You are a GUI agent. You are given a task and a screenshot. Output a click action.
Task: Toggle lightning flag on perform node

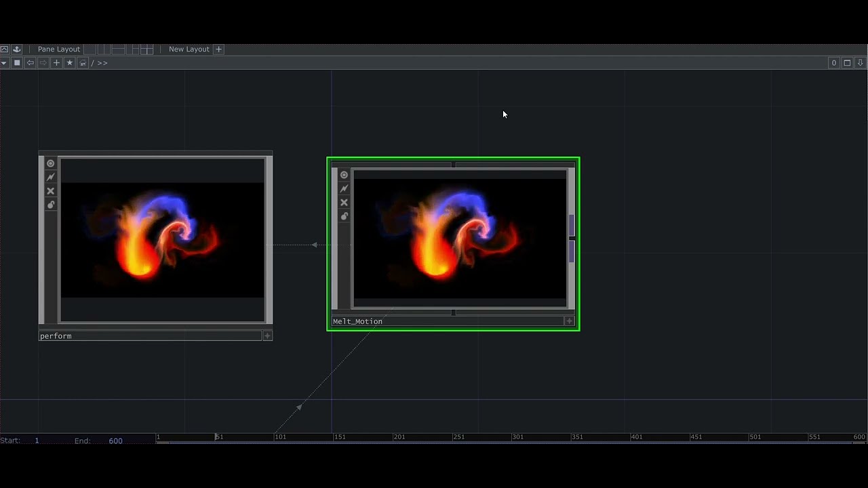click(x=50, y=177)
